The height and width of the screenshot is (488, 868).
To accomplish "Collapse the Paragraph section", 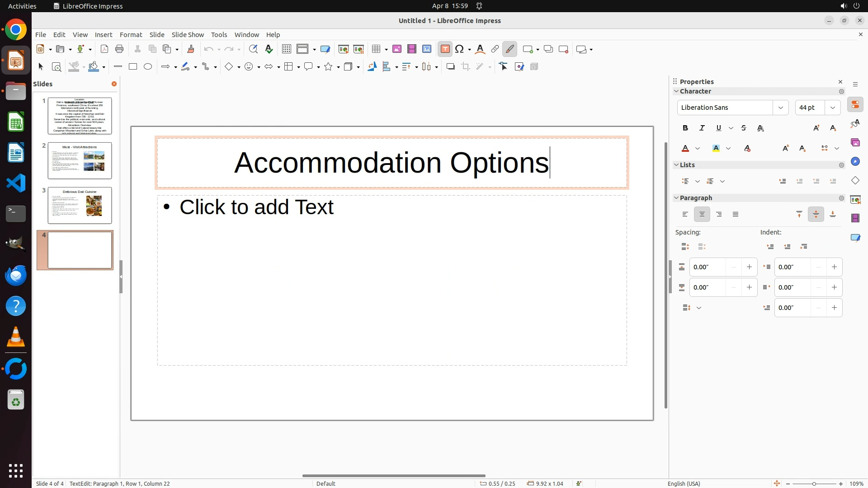I will pyautogui.click(x=677, y=198).
